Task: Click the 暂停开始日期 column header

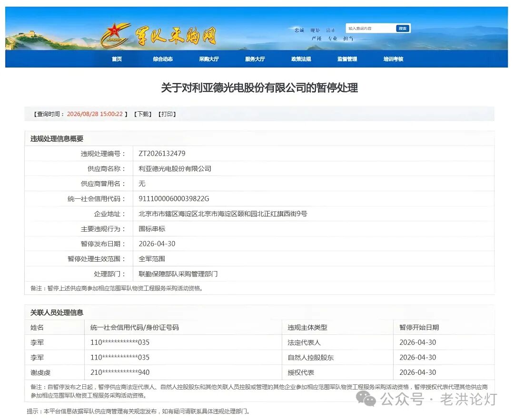Action: [419, 327]
